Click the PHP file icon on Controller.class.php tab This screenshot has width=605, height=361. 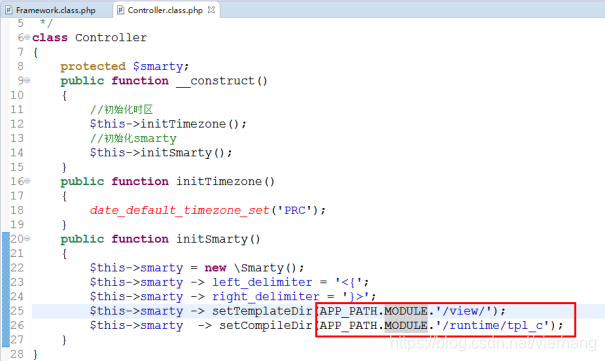(120, 10)
